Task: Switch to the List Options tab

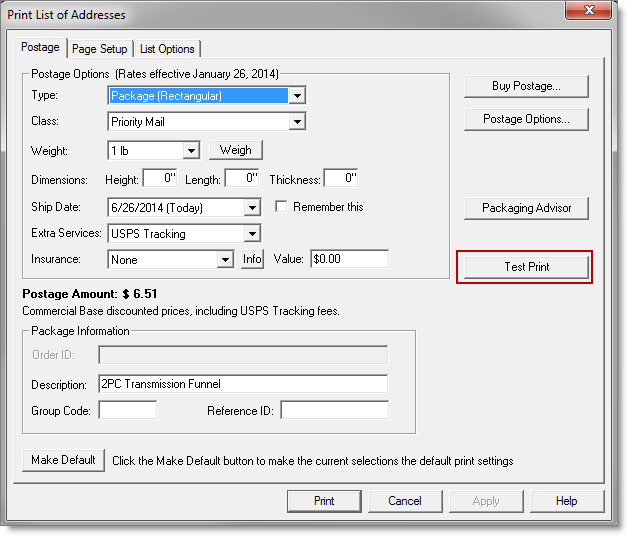Action: coord(168,49)
